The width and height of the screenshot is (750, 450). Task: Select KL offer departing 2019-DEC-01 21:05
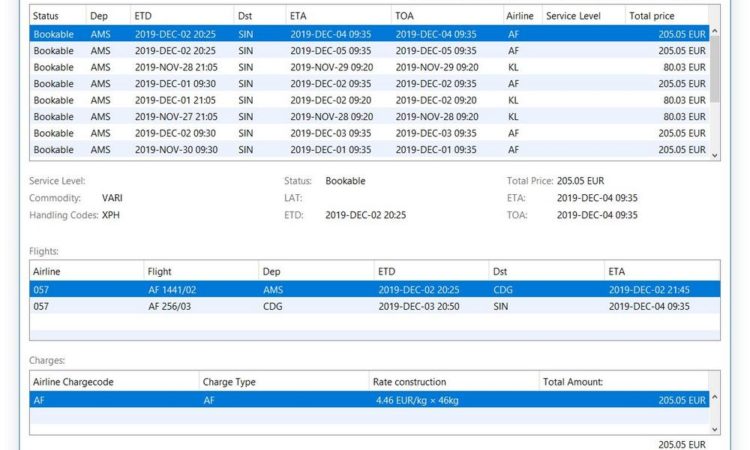(369, 100)
